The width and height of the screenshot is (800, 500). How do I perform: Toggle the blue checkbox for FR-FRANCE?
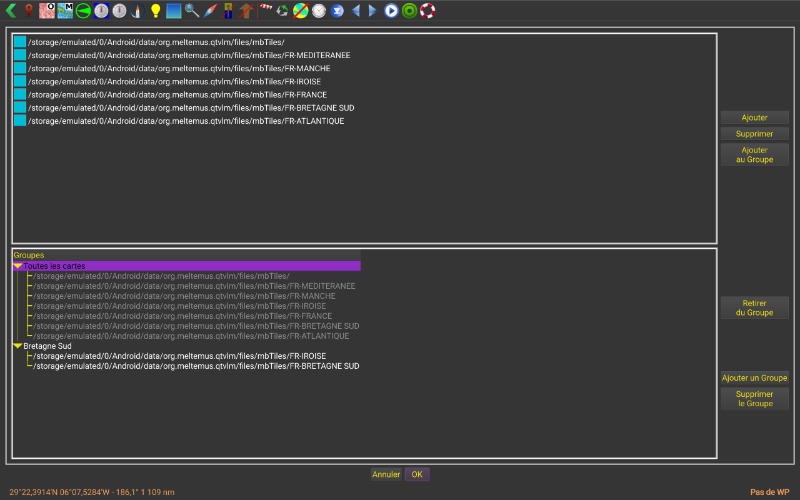[x=19, y=94]
